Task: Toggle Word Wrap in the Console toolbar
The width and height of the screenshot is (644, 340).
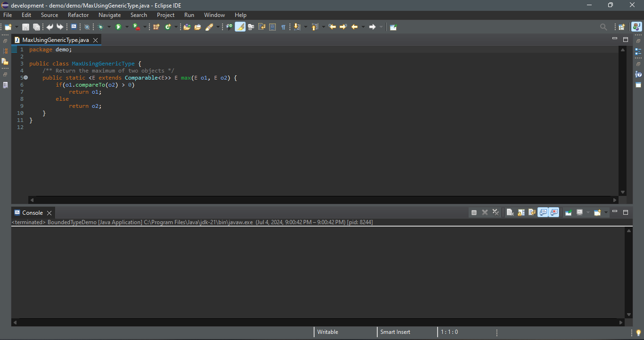Action: (x=532, y=212)
